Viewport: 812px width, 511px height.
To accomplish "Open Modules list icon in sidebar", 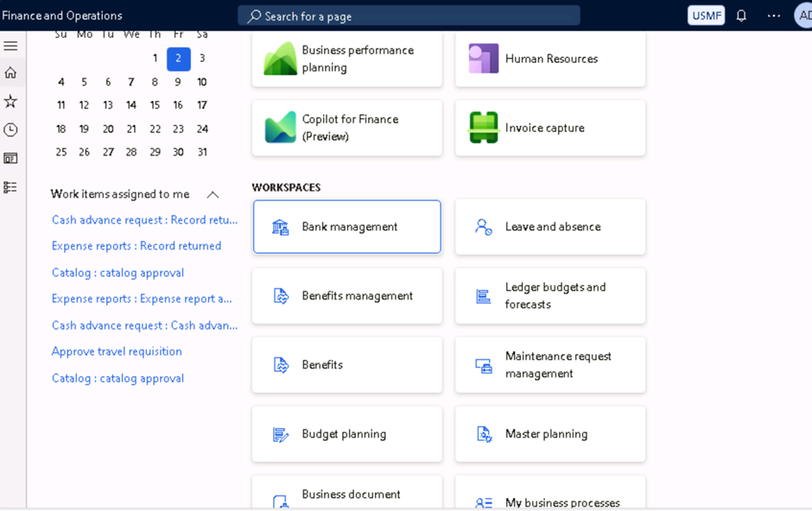I will point(10,186).
